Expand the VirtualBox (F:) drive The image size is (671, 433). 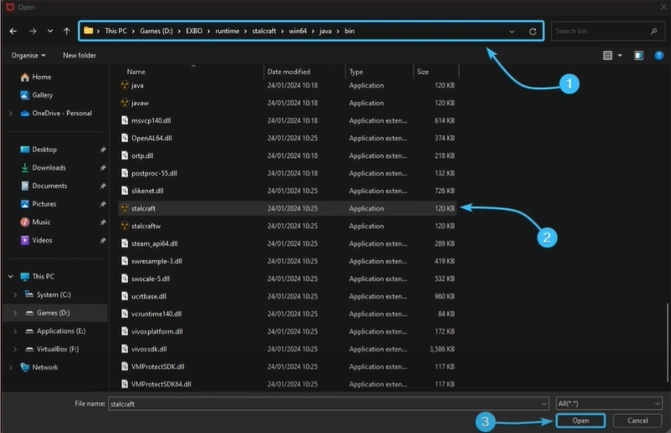coord(15,349)
